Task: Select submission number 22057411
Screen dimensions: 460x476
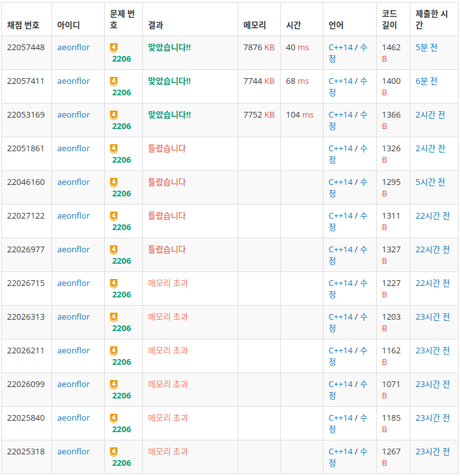Action: click(26, 81)
